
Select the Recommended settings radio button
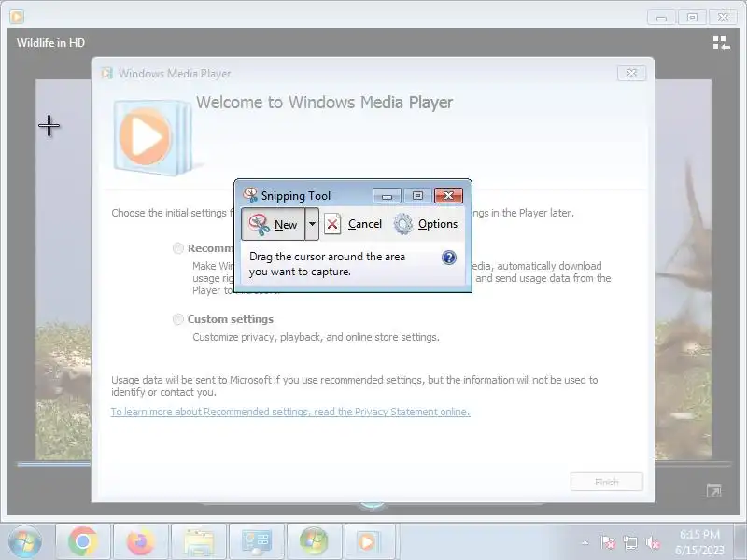[x=178, y=248]
